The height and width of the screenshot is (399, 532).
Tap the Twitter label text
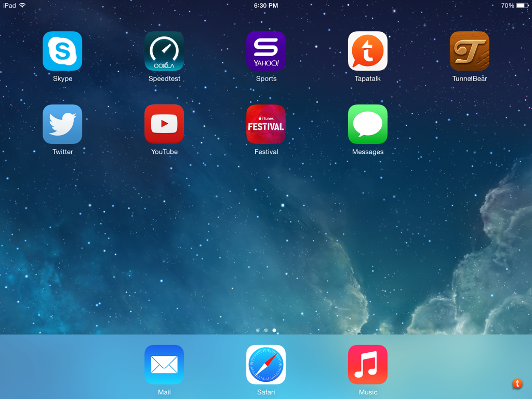pyautogui.click(x=62, y=152)
